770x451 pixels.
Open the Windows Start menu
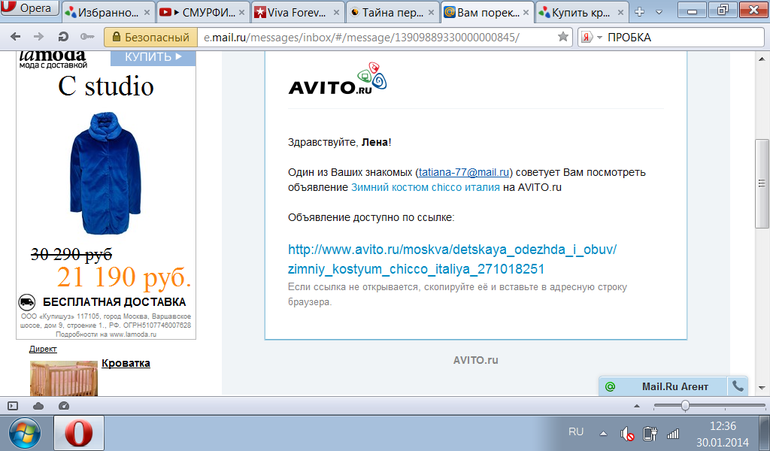(x=25, y=433)
